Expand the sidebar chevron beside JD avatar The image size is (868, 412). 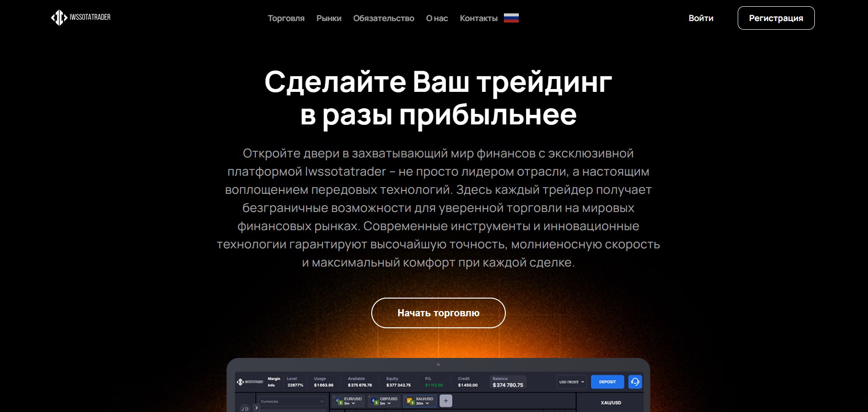point(256,408)
